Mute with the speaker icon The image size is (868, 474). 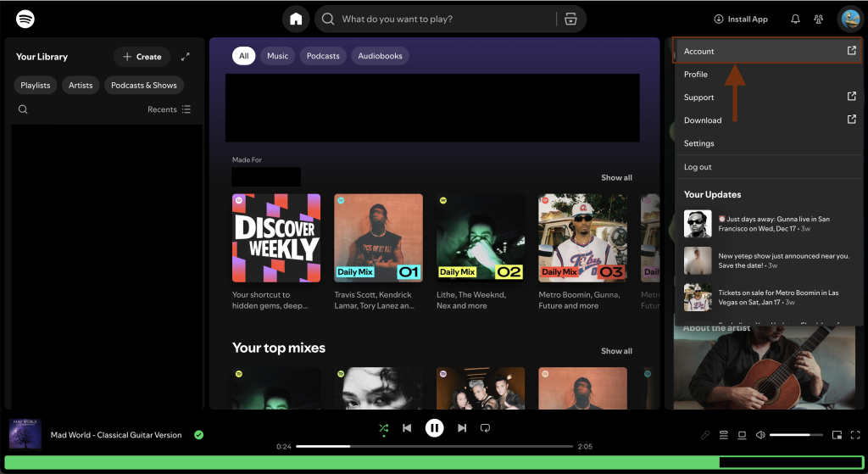tap(760, 435)
